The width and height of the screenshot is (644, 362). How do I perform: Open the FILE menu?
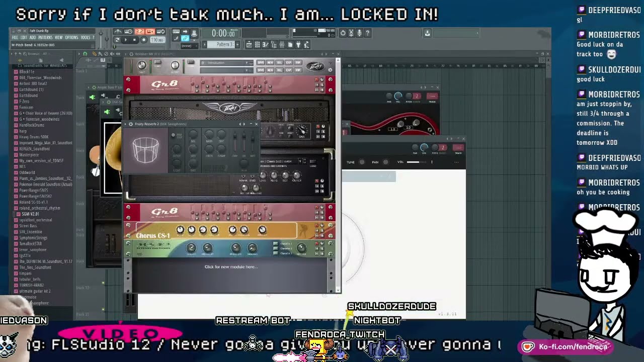[x=15, y=37]
